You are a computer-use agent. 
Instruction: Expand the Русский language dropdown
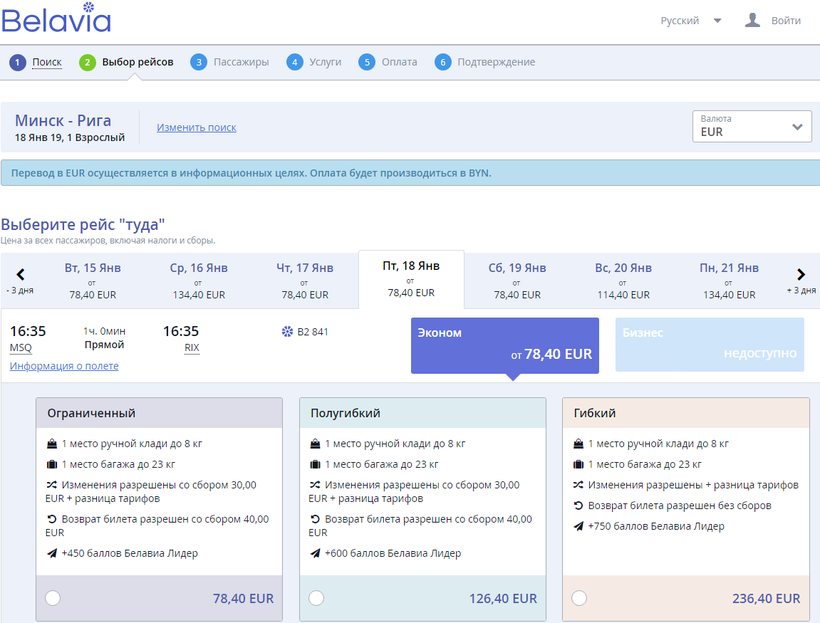[689, 21]
